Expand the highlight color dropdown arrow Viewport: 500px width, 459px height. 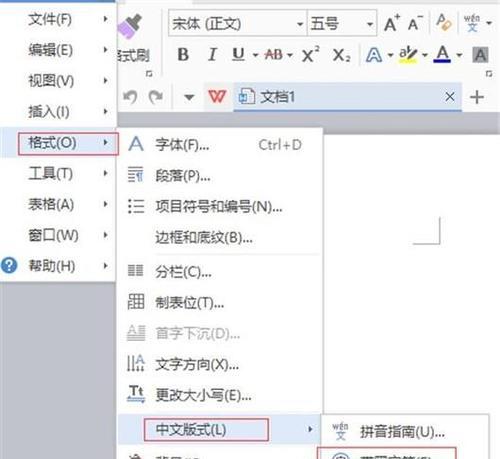point(425,55)
